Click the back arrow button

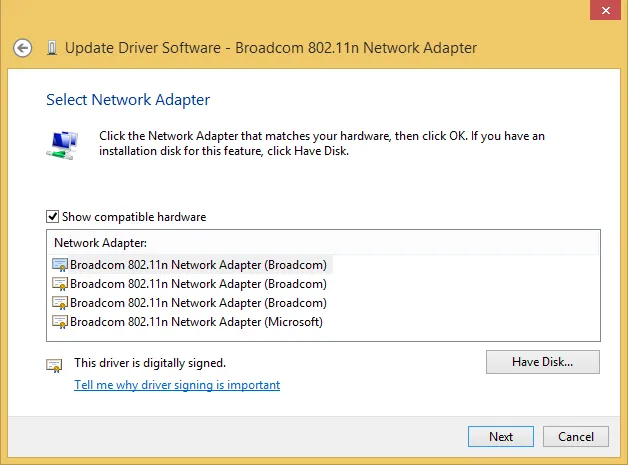tap(23, 48)
